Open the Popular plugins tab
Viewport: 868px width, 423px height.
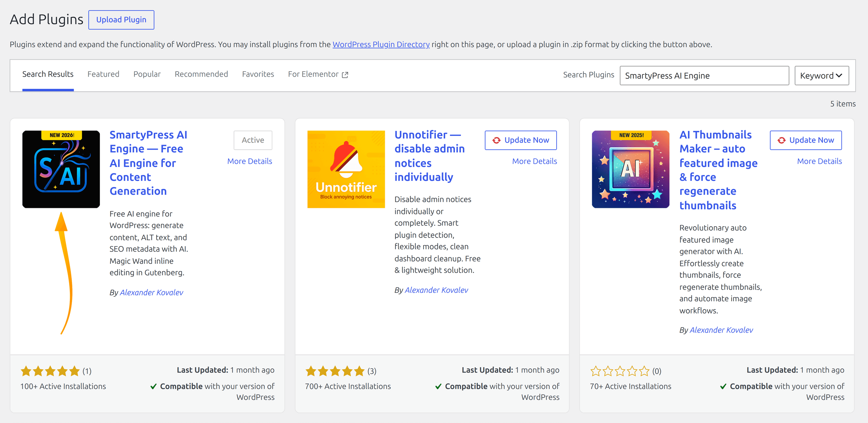[x=147, y=74]
